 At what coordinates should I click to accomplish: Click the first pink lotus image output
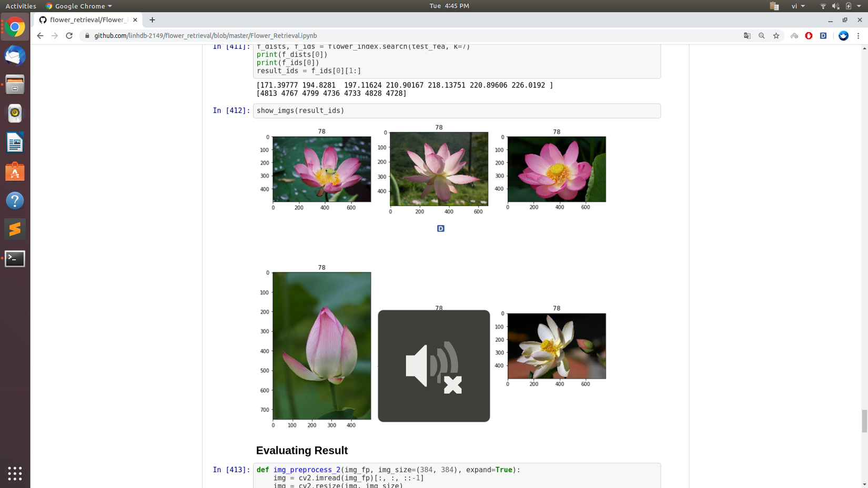[321, 169]
